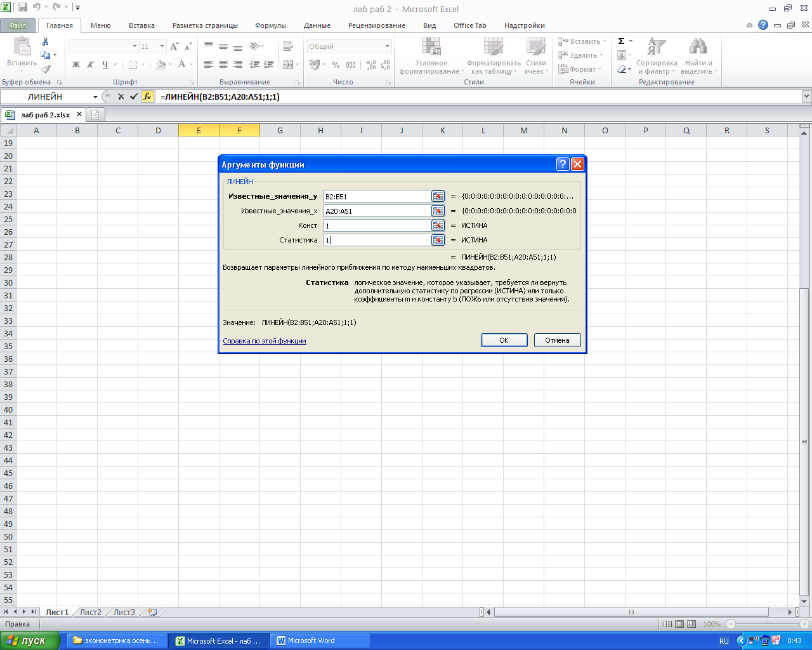This screenshot has width=812, height=650.
Task: Click the fill color bucket button
Action: tap(160, 64)
